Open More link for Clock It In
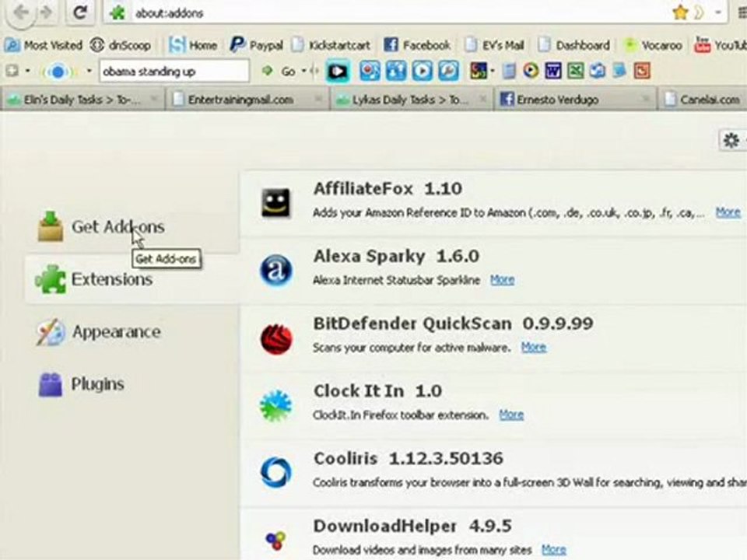747x560 pixels. point(511,415)
